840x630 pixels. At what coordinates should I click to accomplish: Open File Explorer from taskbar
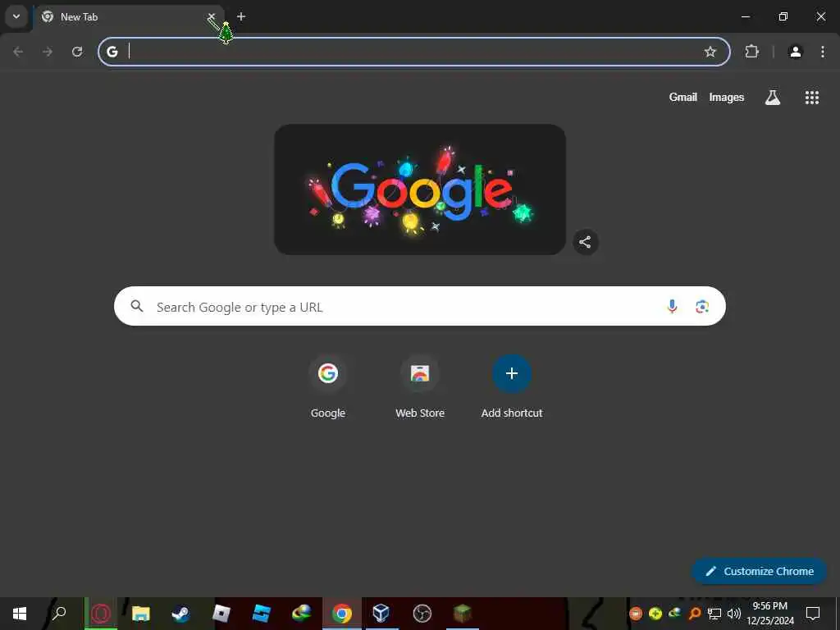(x=141, y=614)
